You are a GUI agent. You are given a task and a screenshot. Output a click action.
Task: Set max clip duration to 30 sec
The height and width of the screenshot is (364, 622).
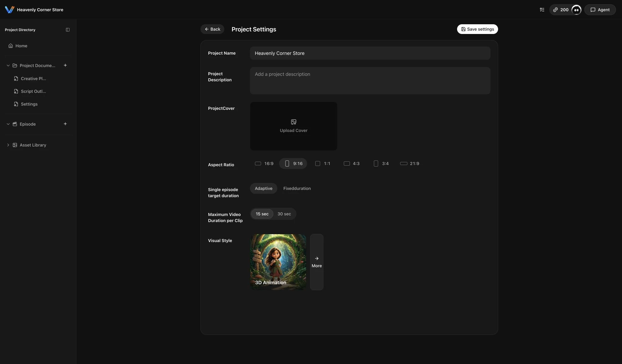tap(284, 214)
